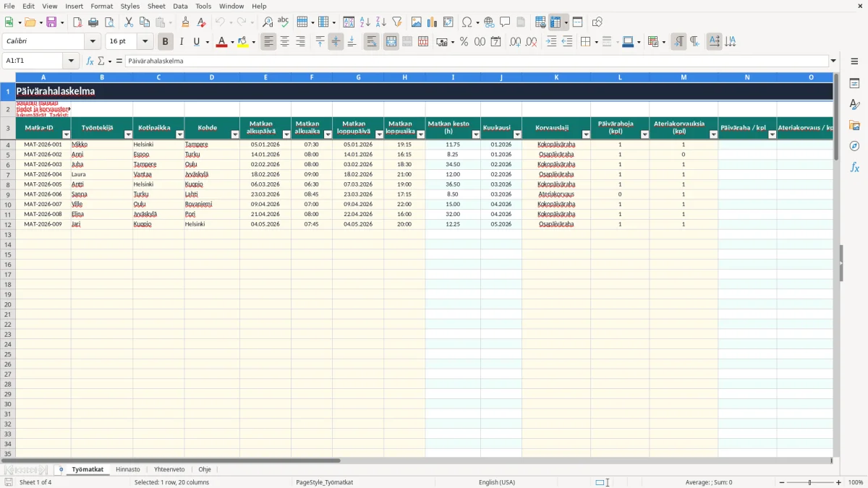The height and width of the screenshot is (488, 868).
Task: Insert a hyperlink
Action: 489,22
